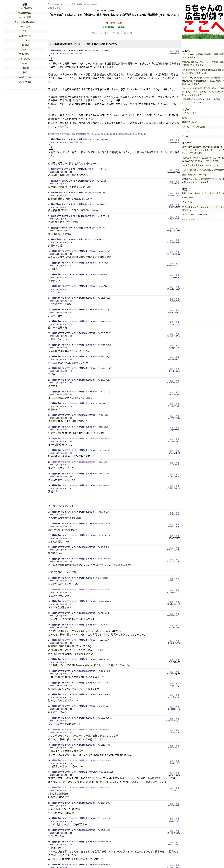Click ID:hRYfcZJ90 on post 6
The height and width of the screenshot is (868, 224).
pos(175,207)
